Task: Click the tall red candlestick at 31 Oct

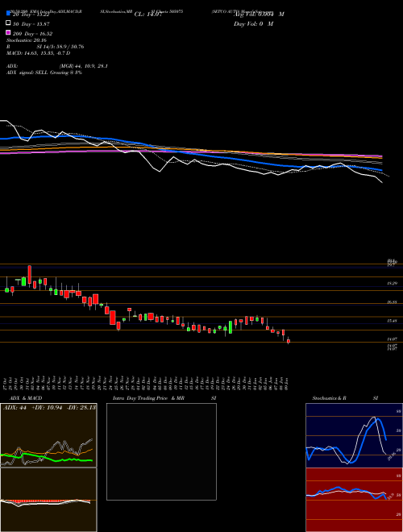Action: (x=30, y=276)
